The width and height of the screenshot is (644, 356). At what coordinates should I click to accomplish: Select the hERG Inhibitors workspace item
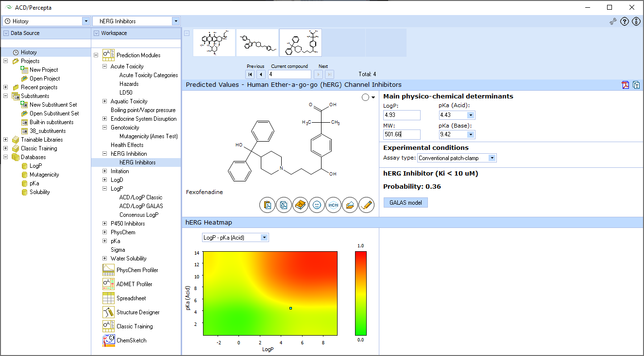coord(137,162)
